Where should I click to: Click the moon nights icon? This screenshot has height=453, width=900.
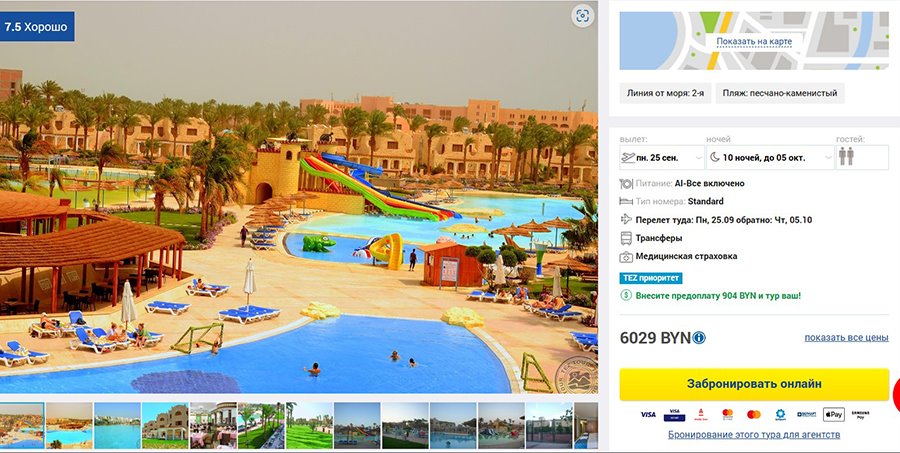click(715, 157)
